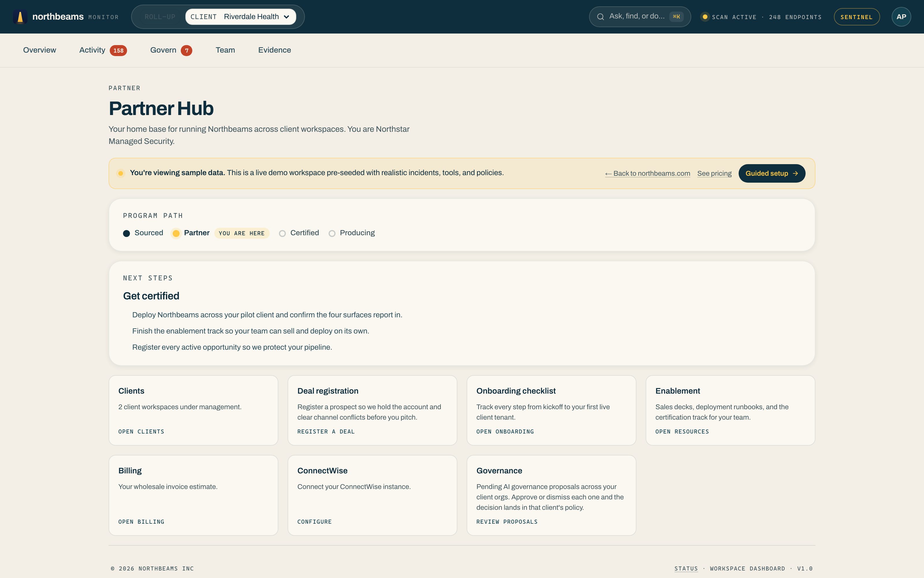Screen dimensions: 924x578
Task: Start the Guided setup
Action: 772,174
